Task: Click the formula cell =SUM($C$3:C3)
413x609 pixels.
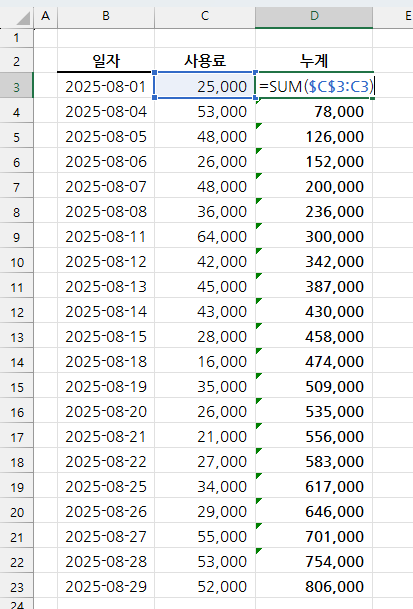Action: coord(314,85)
